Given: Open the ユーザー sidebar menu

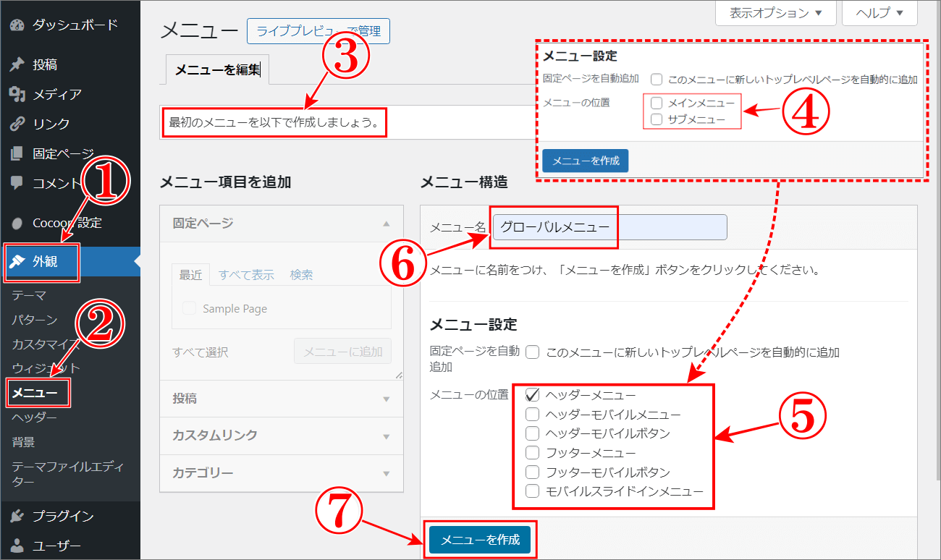Looking at the screenshot, I should 70,546.
